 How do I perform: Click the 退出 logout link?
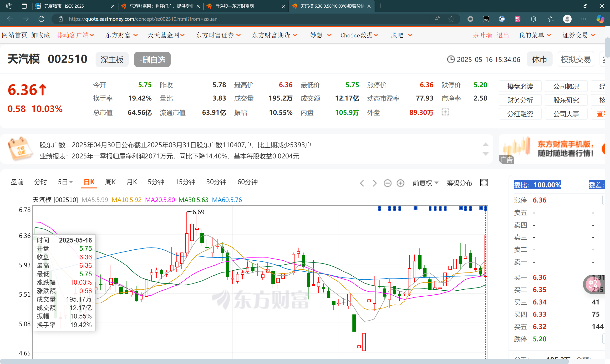tap(503, 35)
